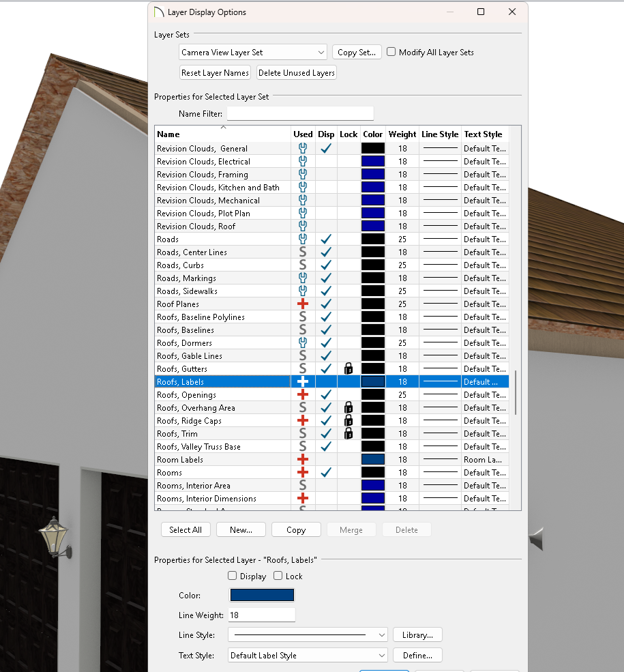Click the S Used icon for Roofs, Baselines
The height and width of the screenshot is (672, 624).
click(x=303, y=330)
